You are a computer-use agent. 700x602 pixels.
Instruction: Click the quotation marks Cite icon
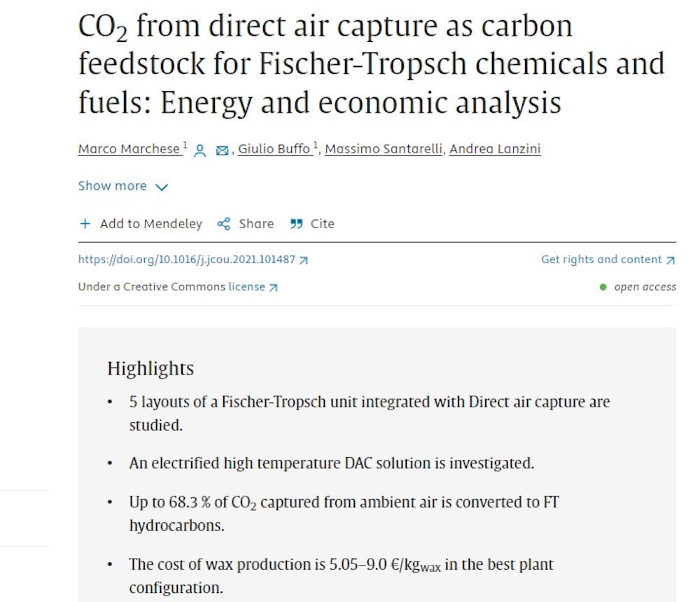296,224
